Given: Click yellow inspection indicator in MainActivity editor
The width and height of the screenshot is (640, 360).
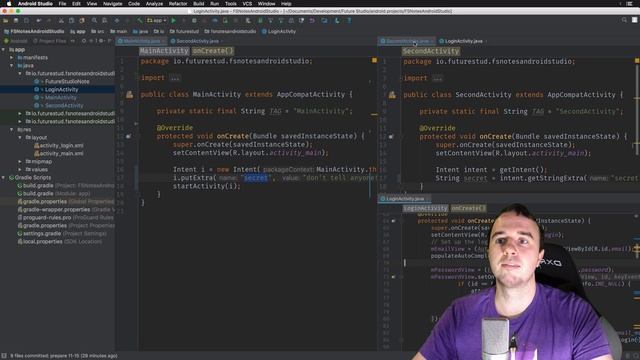Looking at the screenshot, I should click(374, 60).
